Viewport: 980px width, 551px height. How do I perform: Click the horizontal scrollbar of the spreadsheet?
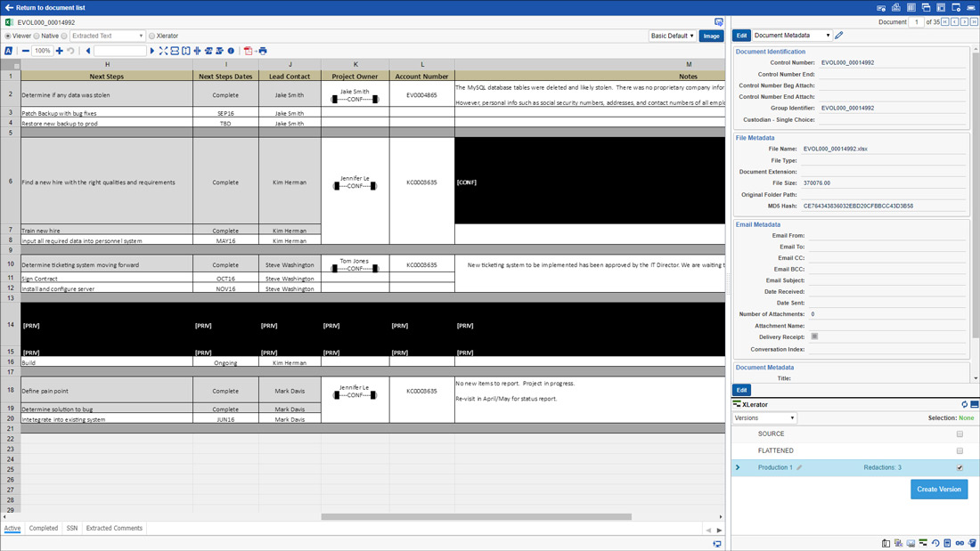point(476,516)
